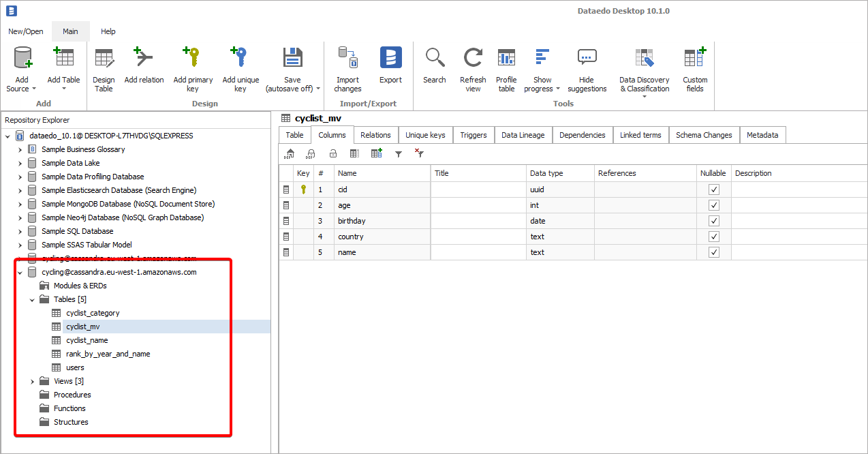868x454 pixels.
Task: Click the Add relation icon
Action: [x=144, y=59]
